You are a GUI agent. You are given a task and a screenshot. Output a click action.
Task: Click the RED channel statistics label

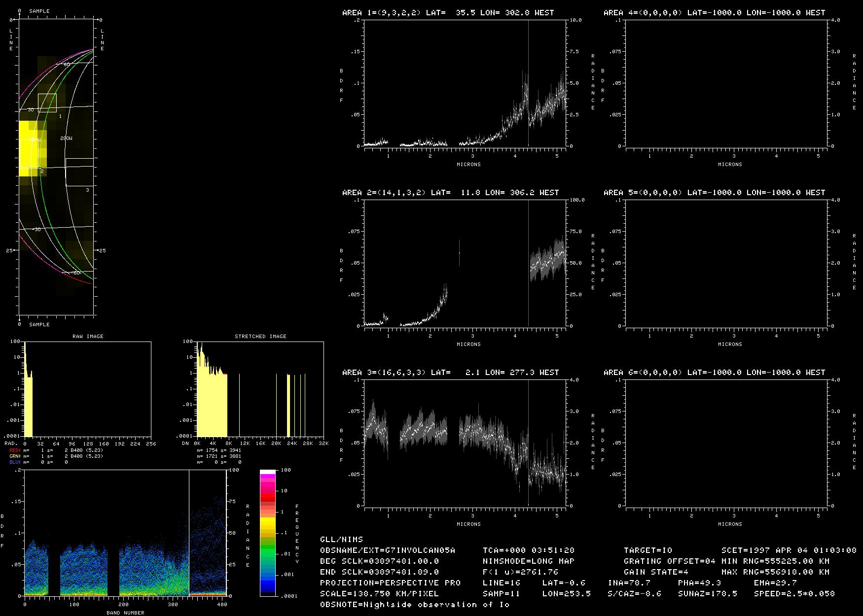click(15, 450)
